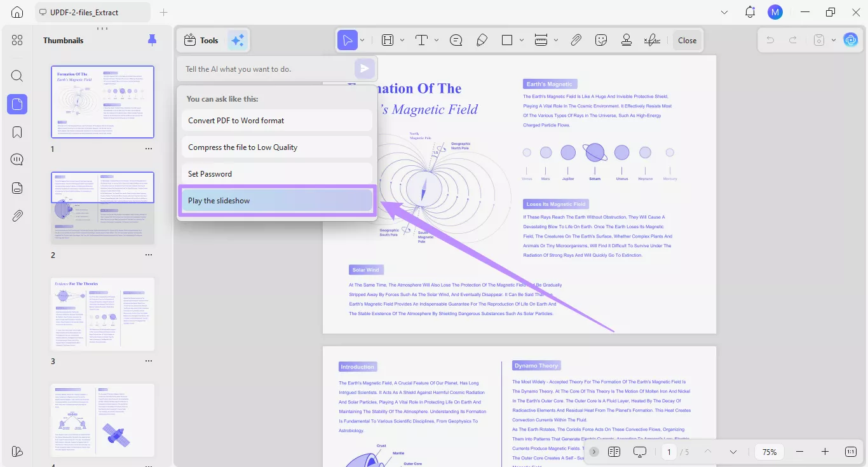Open the Search panel in sidebar
This screenshot has width=868, height=467.
pos(17,76)
